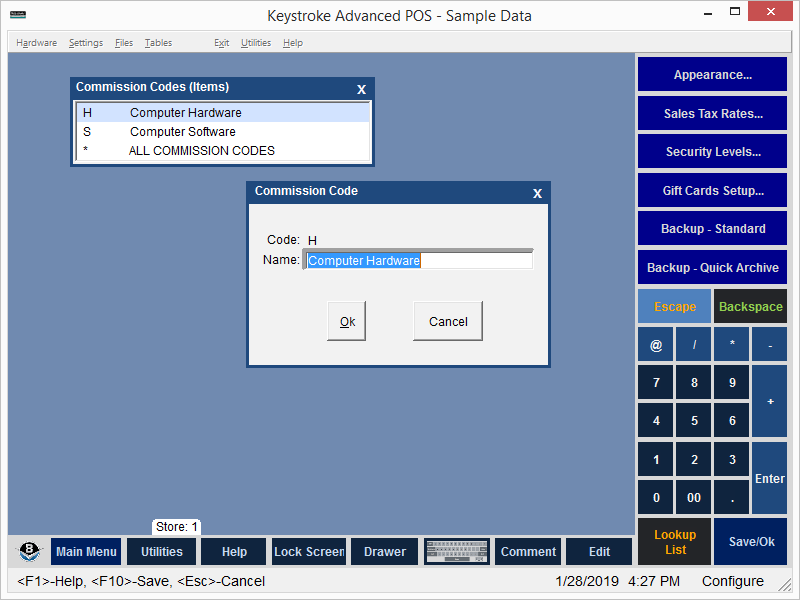The height and width of the screenshot is (600, 800).
Task: Open the Tables menu
Action: point(158,43)
